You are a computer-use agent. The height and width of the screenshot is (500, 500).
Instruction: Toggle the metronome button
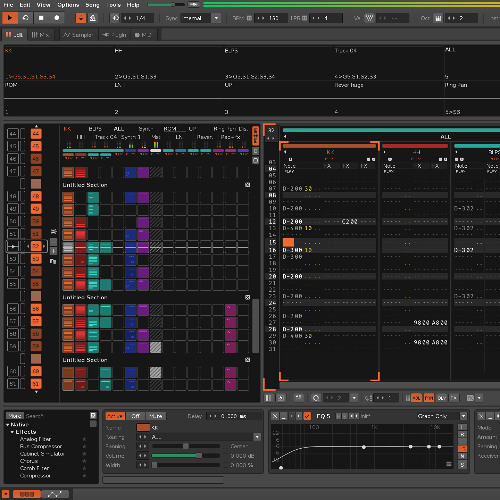(93, 18)
